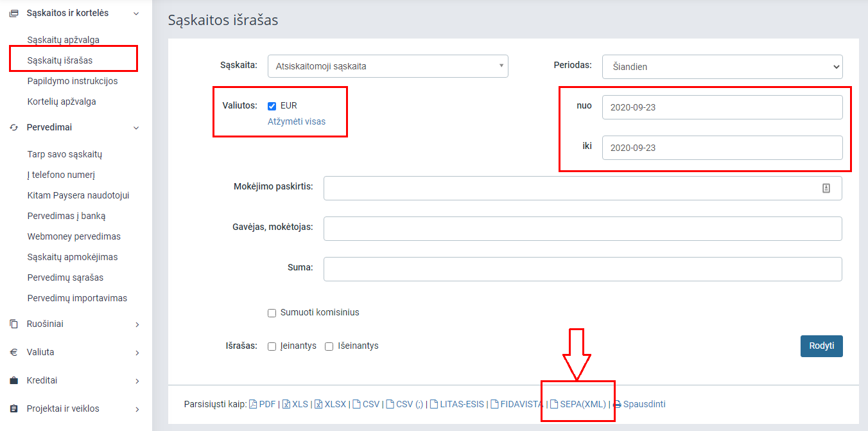Click the icon inside Mokėjimo paskirtis field
868x431 pixels.
click(826, 188)
